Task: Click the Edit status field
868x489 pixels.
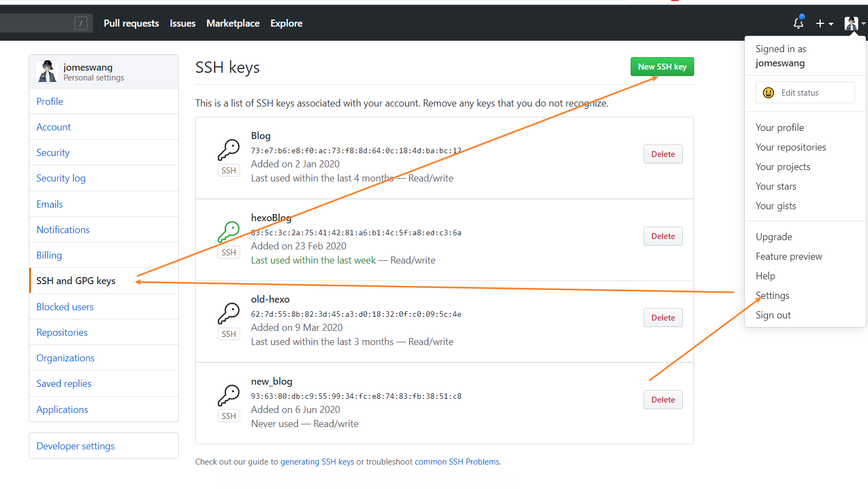Action: coord(805,92)
